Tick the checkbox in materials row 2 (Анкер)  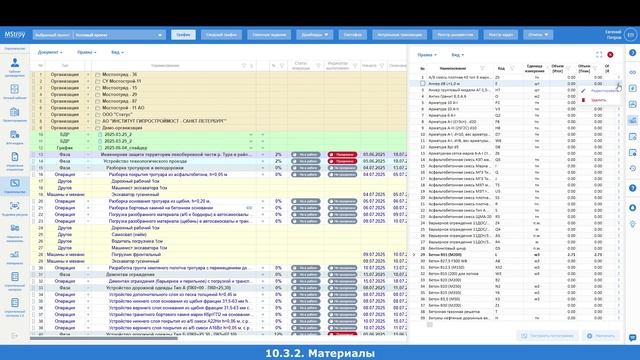[422, 83]
